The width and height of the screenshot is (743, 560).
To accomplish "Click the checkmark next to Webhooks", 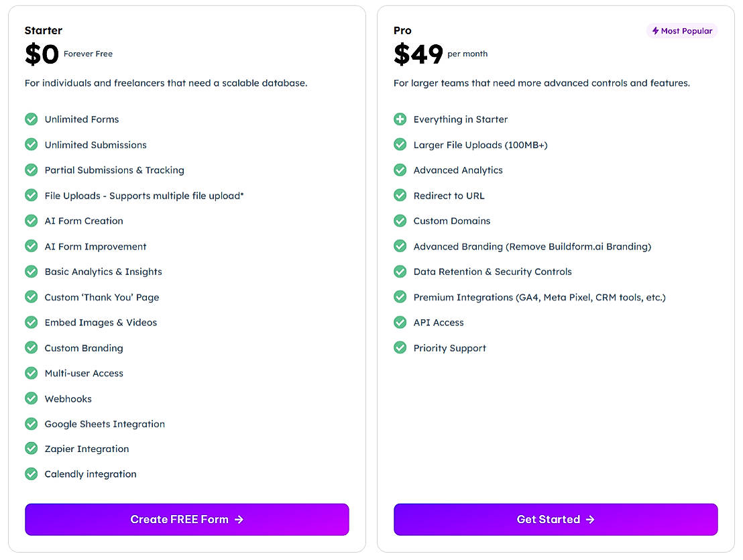I will click(x=32, y=398).
